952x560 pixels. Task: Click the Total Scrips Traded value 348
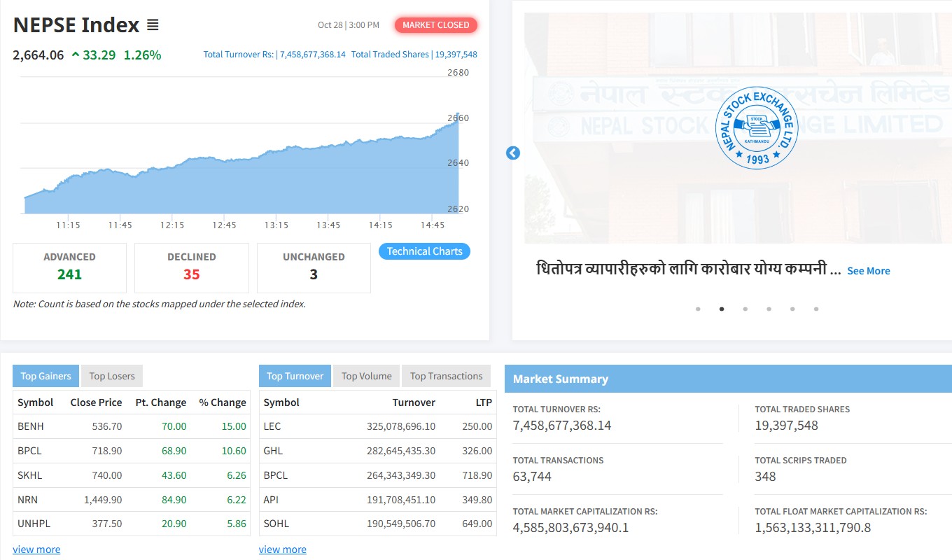pyautogui.click(x=765, y=477)
